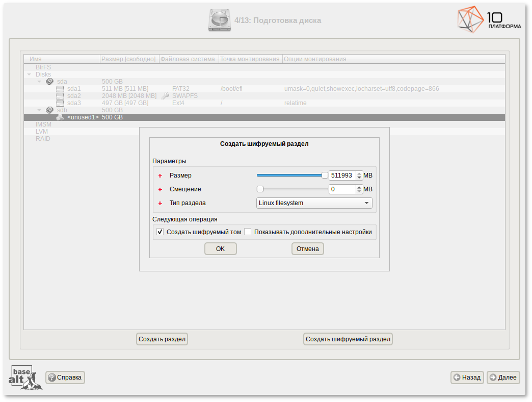Click the wrench icon beside SWAPFS
Image resolution: width=532 pixels, height=402 pixels.
click(165, 96)
